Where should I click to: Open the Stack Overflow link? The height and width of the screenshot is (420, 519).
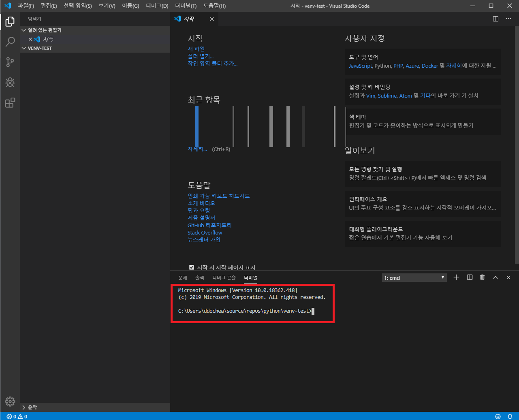click(x=205, y=232)
